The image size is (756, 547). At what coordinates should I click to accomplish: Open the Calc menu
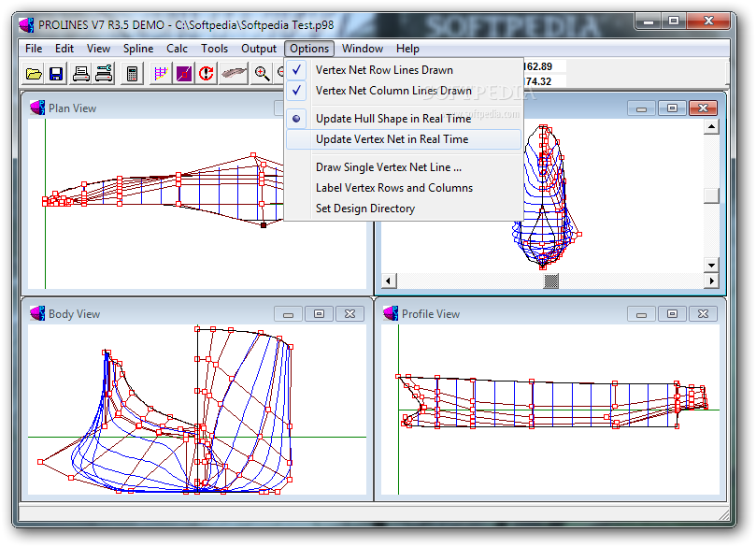click(177, 49)
